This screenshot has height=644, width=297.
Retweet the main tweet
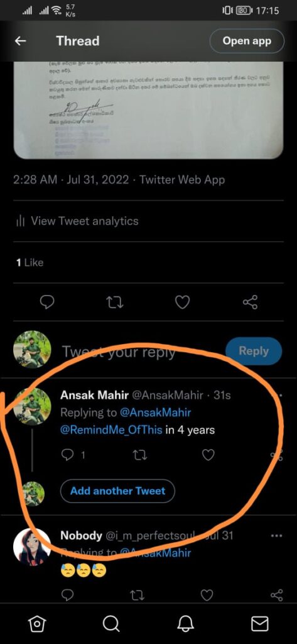115,303
